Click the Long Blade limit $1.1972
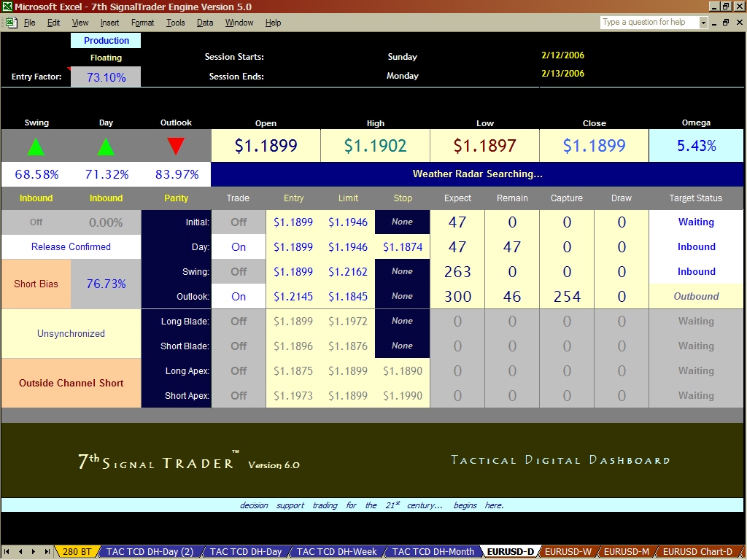747x560 pixels. [348, 321]
